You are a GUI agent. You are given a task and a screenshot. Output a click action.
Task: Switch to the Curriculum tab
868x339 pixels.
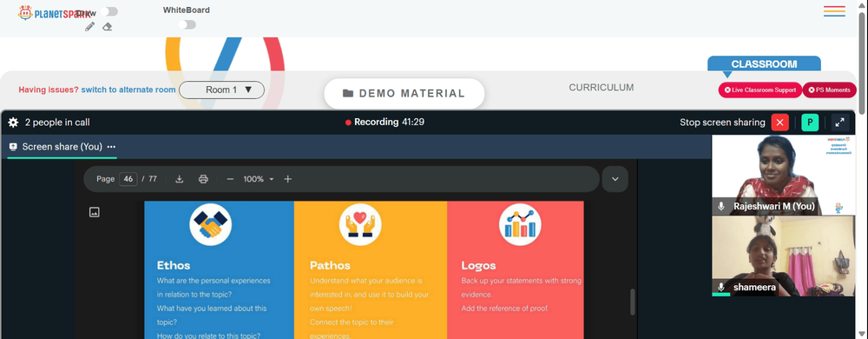pos(602,88)
